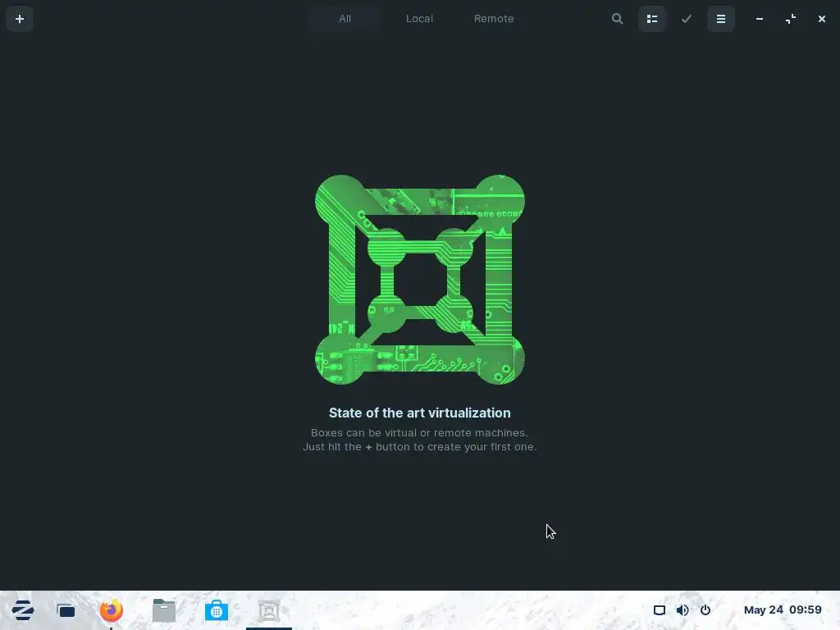840x630 pixels.
Task: Enable selection mode checkmark button
Action: click(687, 19)
